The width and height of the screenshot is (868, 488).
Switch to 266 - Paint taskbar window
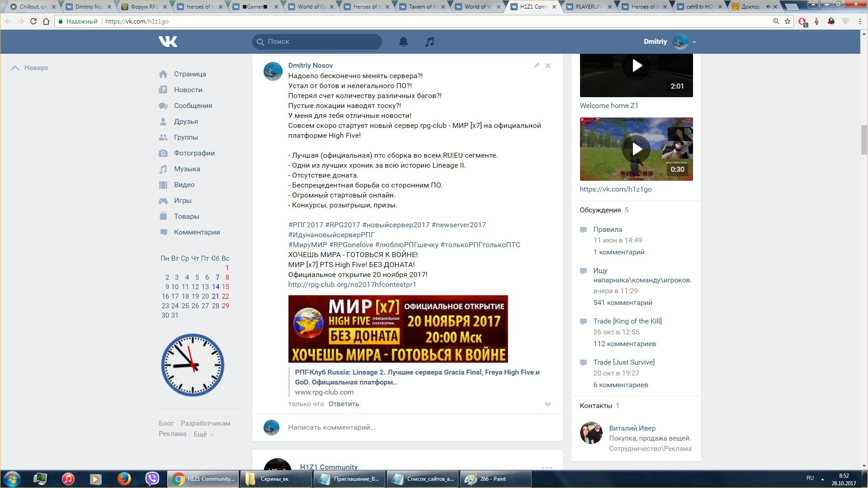495,479
